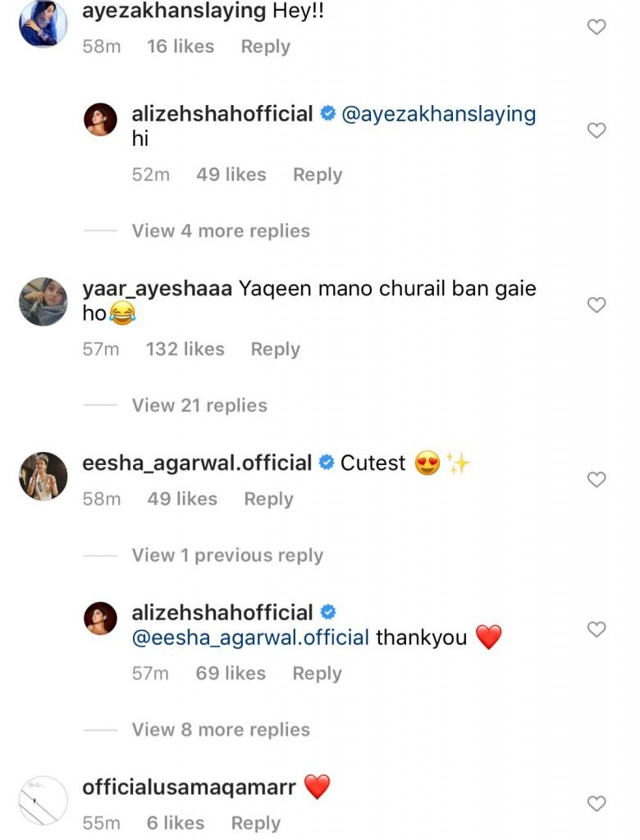Heart alizehshahofficial's "thankyou" reply
This screenshot has width=640, height=840.
pyautogui.click(x=597, y=629)
